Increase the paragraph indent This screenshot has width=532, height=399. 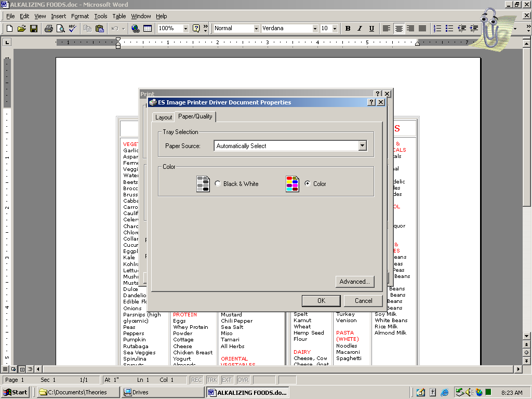pyautogui.click(x=474, y=29)
